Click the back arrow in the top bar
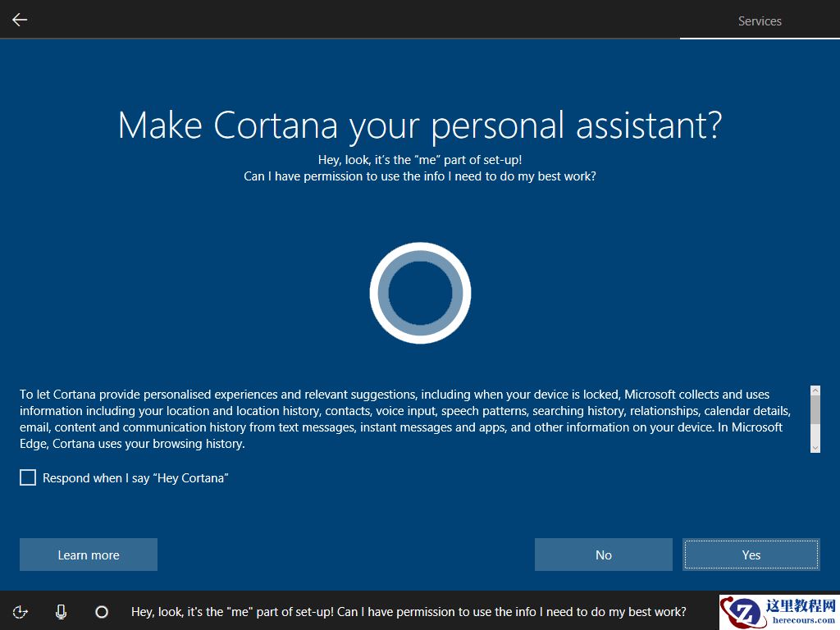The width and height of the screenshot is (840, 630). [20, 20]
